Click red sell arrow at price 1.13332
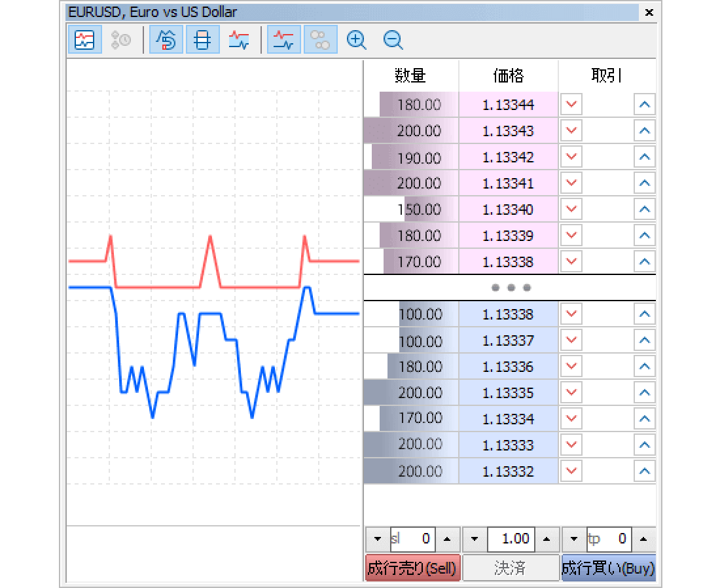This screenshot has height=588, width=720. pyautogui.click(x=571, y=471)
